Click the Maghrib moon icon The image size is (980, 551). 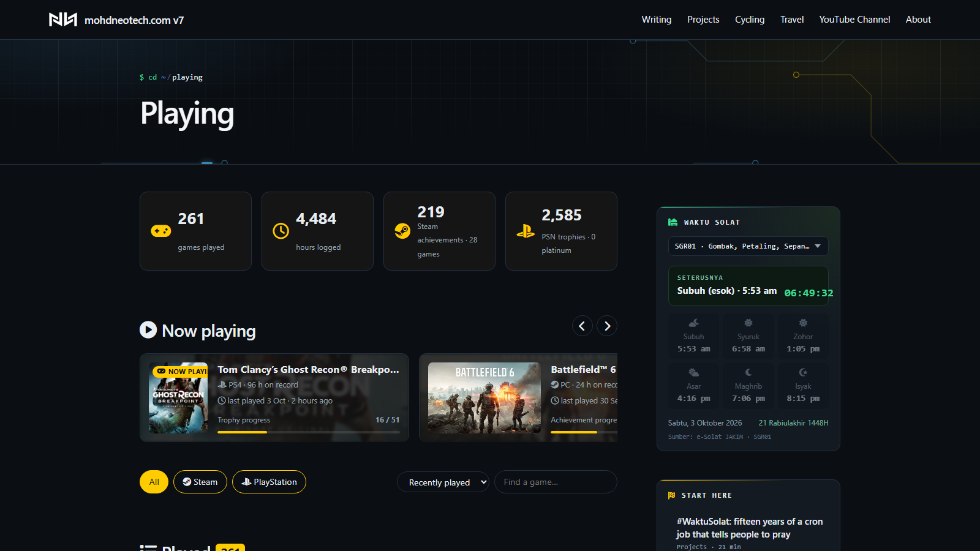pyautogui.click(x=748, y=372)
